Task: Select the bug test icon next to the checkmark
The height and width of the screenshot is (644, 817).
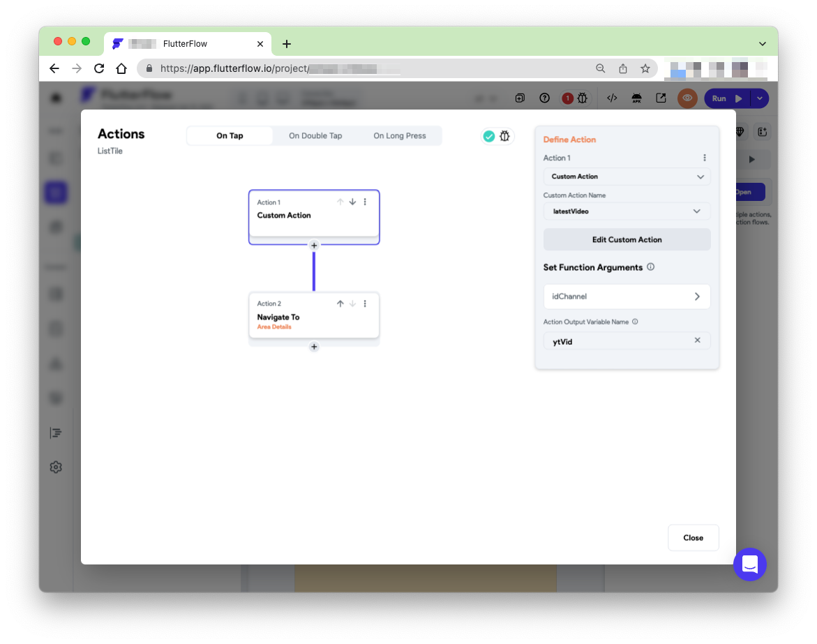Action: (x=504, y=136)
